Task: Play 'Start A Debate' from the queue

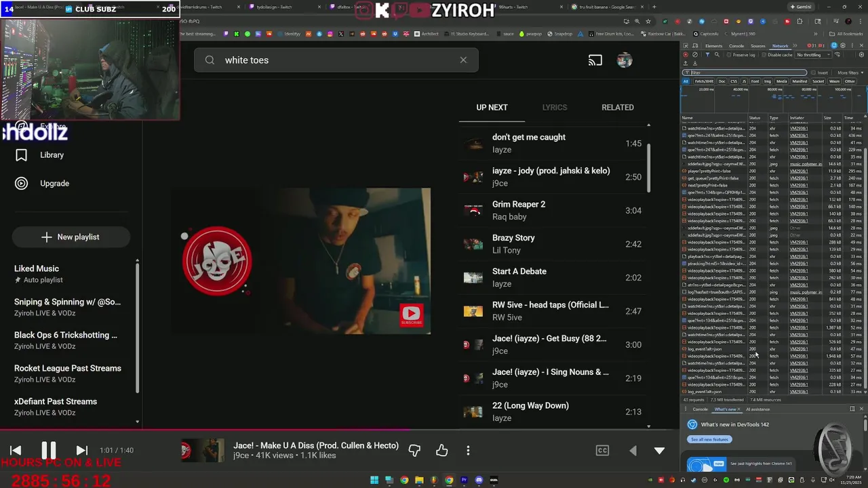Action: pos(553,277)
